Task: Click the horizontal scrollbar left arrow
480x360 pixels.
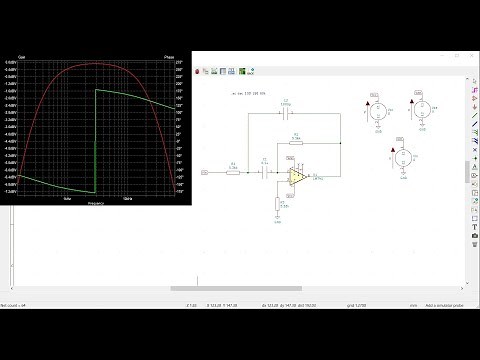Action: pyautogui.click(x=12, y=288)
